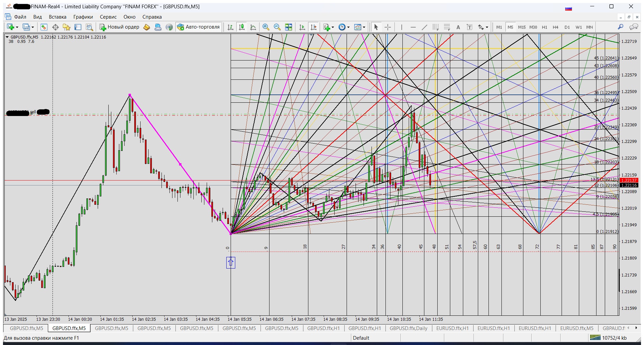Screen dimensions: 644x345
Task: Open the Periods clock icon
Action: click(x=342, y=27)
